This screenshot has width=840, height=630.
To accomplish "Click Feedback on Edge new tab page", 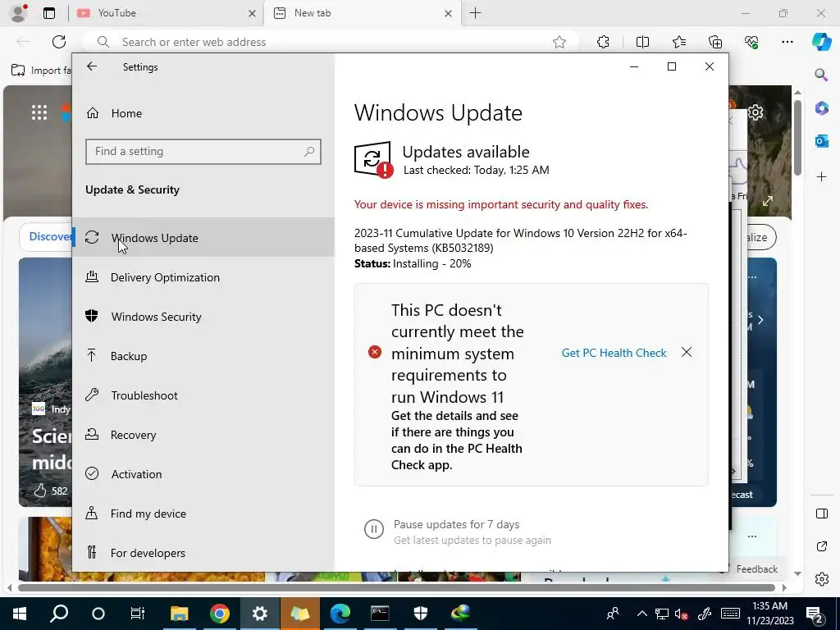I will coord(756,569).
